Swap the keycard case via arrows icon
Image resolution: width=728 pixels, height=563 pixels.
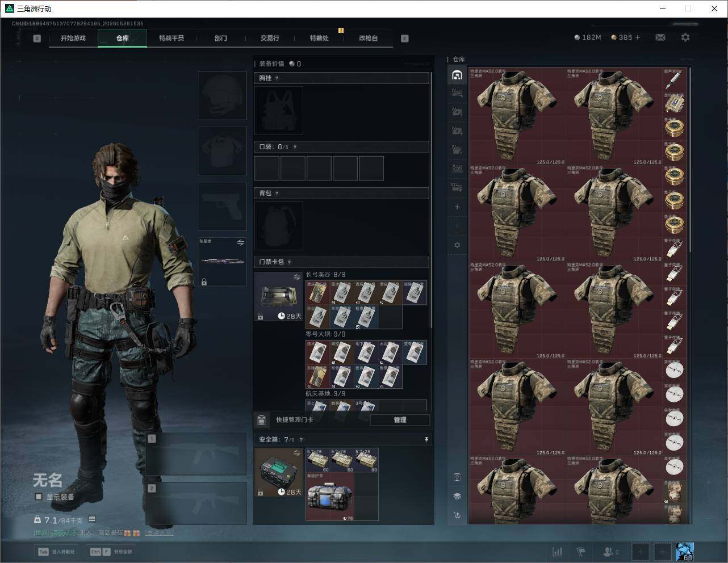tap(296, 277)
